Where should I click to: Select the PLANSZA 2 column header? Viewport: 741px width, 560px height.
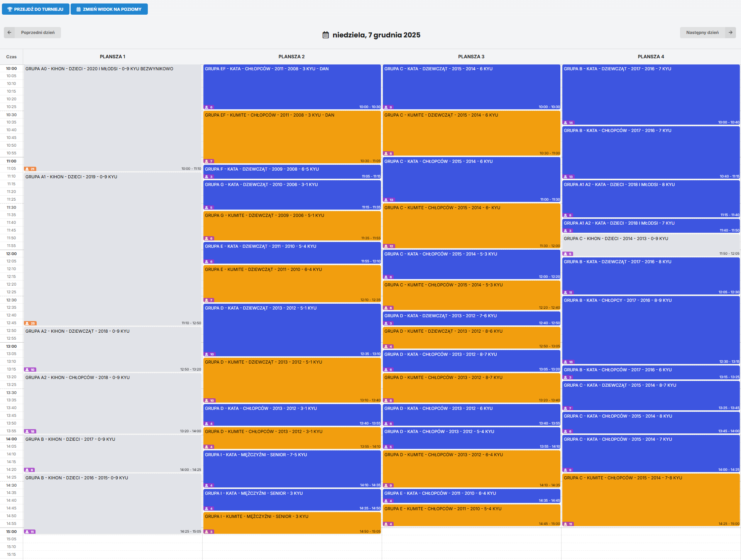[x=292, y=57]
